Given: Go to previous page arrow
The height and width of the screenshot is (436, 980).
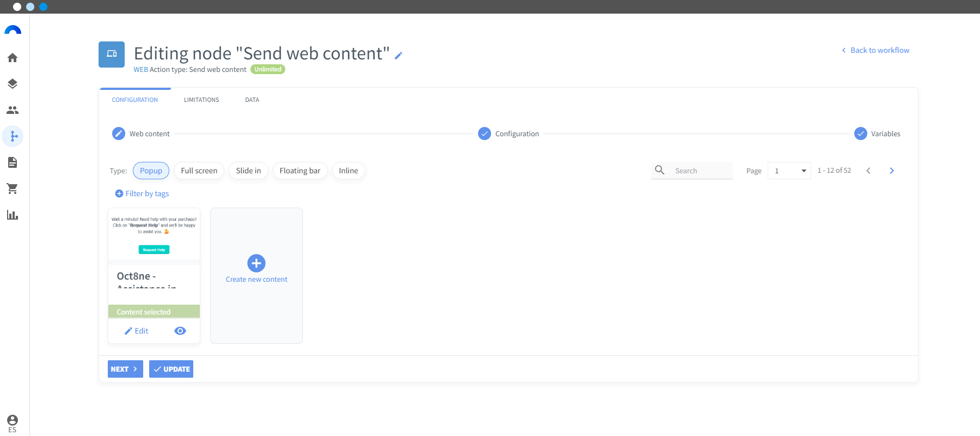Looking at the screenshot, I should 868,171.
